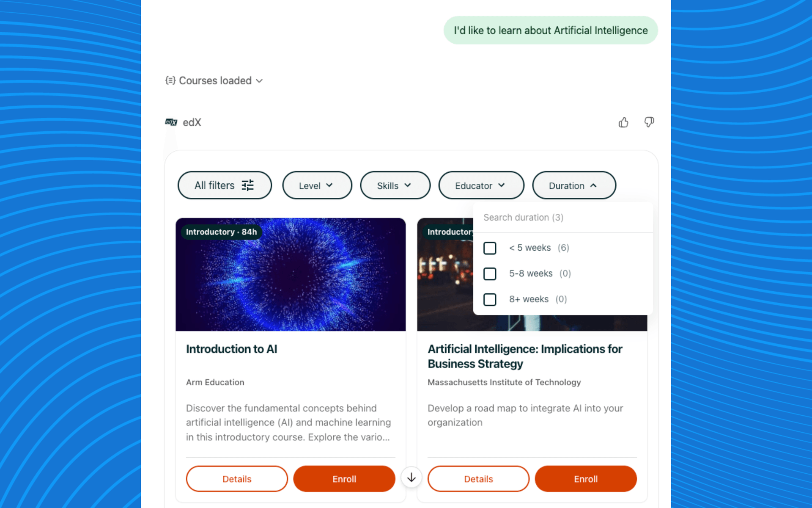View Details for Introduction to AI
Viewport: 812px width, 508px height.
click(x=237, y=479)
